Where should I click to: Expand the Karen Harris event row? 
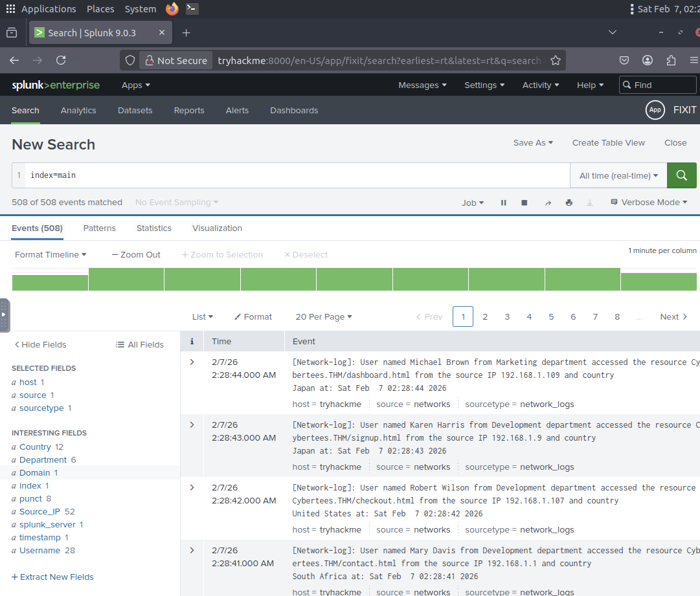(192, 425)
